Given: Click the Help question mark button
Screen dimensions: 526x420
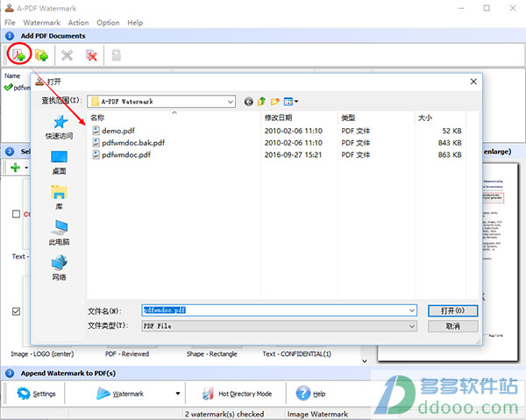Looking at the screenshot, I should click(310, 394).
